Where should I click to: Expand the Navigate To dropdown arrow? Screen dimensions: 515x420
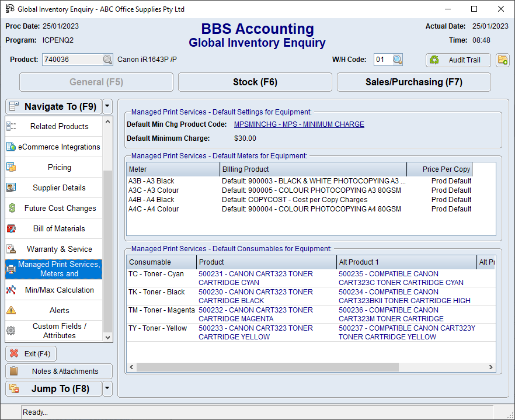point(107,106)
